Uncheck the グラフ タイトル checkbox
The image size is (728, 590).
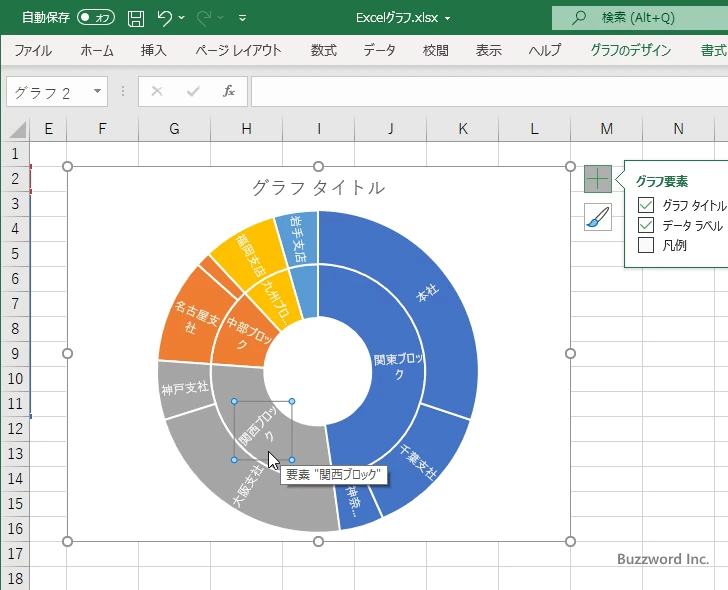(646, 205)
